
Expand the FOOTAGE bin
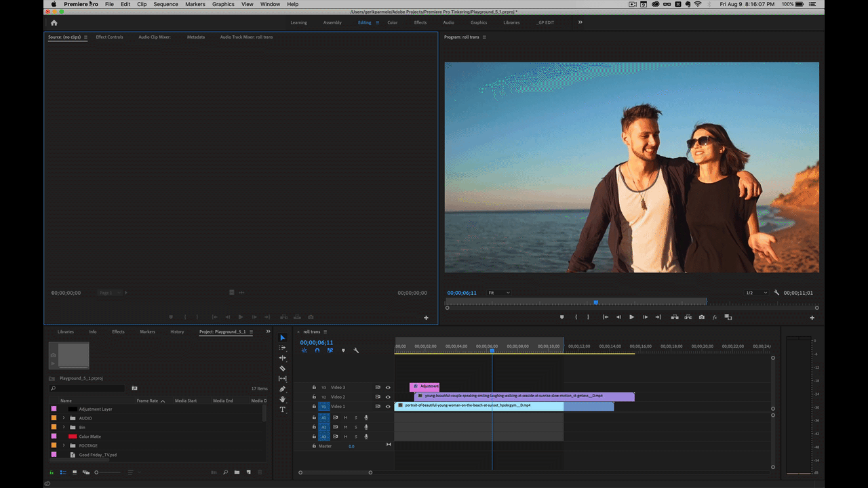pos(63,445)
